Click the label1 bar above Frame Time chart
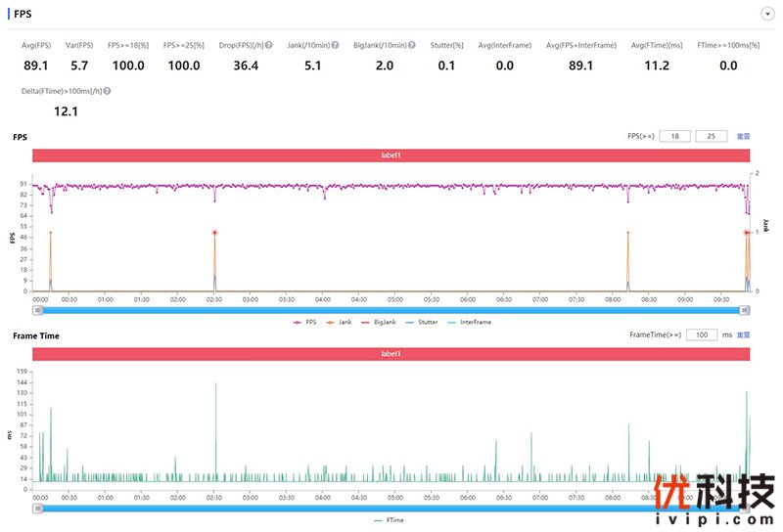Image resolution: width=783 pixels, height=532 pixels. 391,353
